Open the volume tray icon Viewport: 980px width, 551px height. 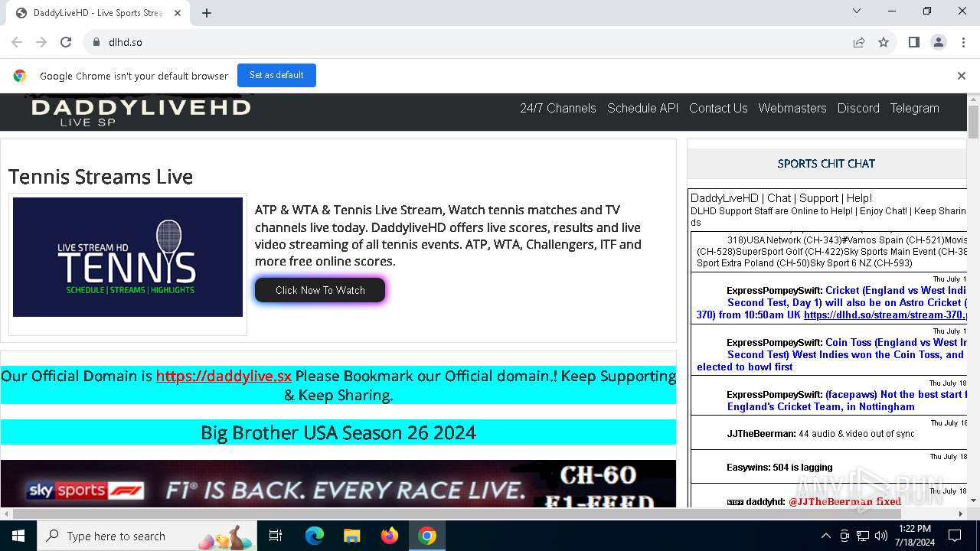tap(881, 536)
